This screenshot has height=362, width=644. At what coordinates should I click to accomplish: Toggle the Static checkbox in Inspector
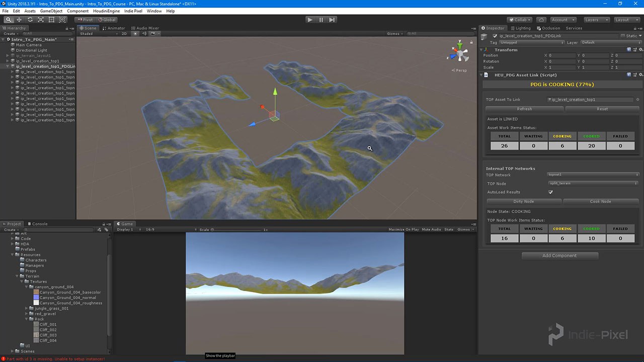pos(623,36)
